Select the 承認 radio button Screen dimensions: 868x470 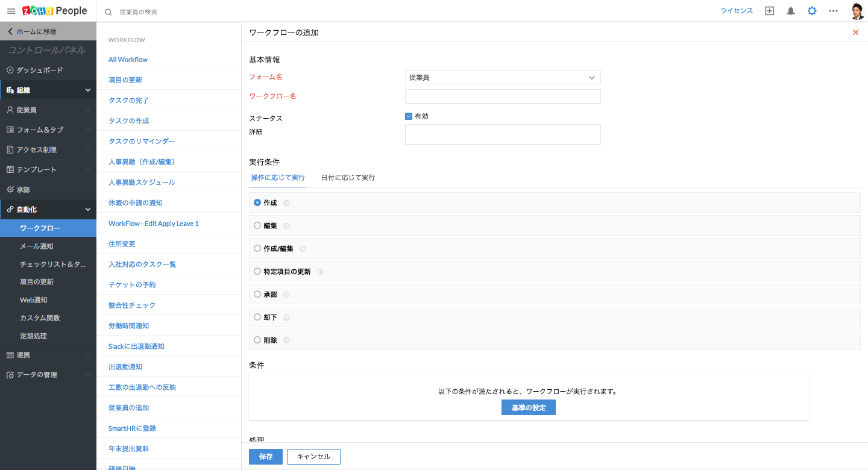pyautogui.click(x=257, y=295)
